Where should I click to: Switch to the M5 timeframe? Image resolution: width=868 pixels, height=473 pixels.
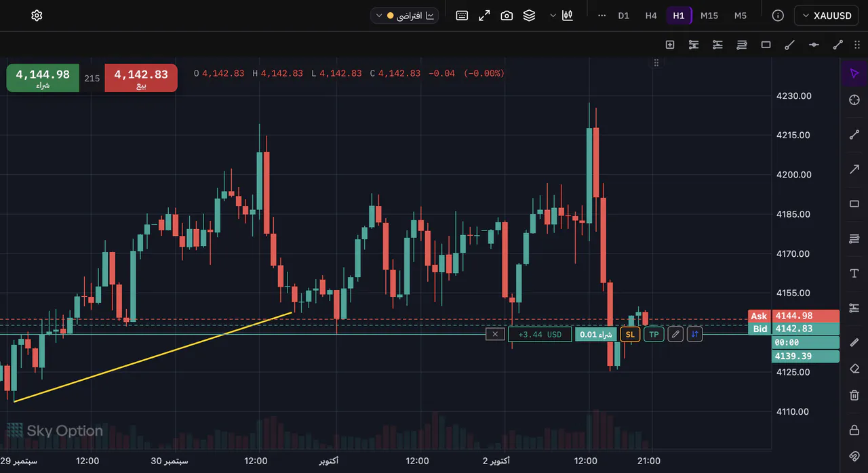pos(741,16)
